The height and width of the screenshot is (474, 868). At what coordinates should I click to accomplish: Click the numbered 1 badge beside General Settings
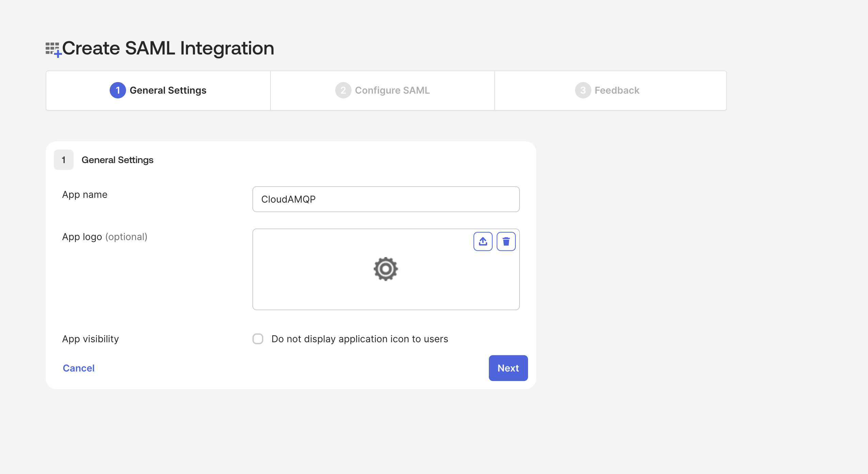[x=63, y=160]
